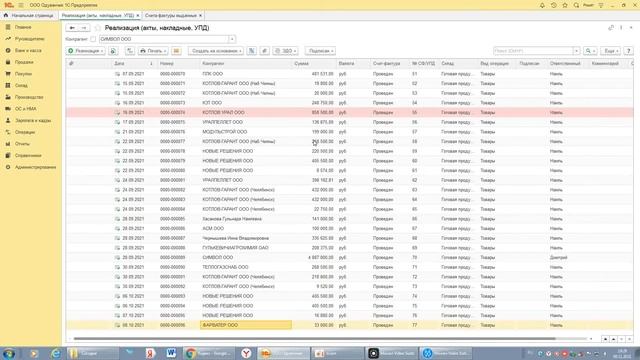Open Покупки section in sidebar

[x=23, y=74]
